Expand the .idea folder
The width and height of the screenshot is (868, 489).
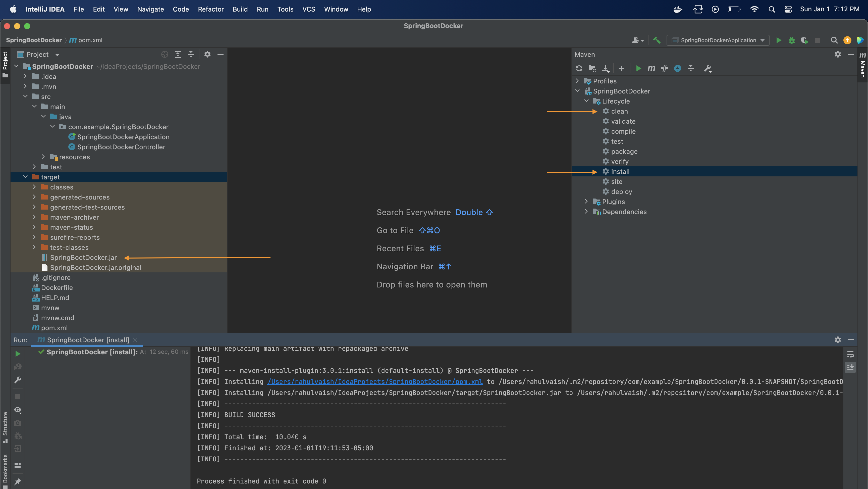pos(25,76)
